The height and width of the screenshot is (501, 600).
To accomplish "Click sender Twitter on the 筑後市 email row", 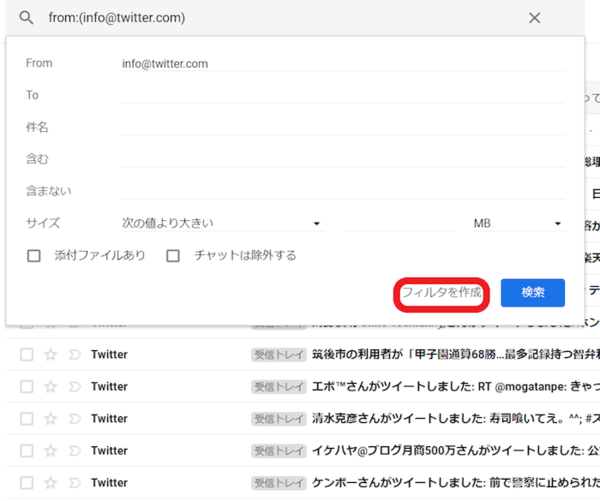I will [109, 354].
